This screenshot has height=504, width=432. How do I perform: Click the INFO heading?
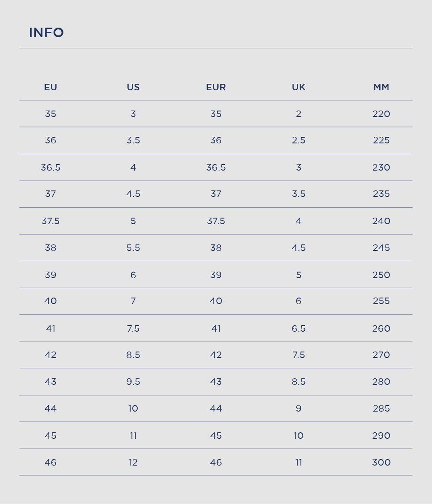tap(46, 32)
